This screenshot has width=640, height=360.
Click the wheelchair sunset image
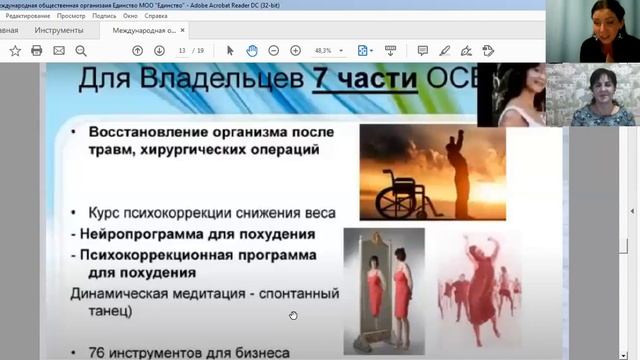(x=433, y=172)
